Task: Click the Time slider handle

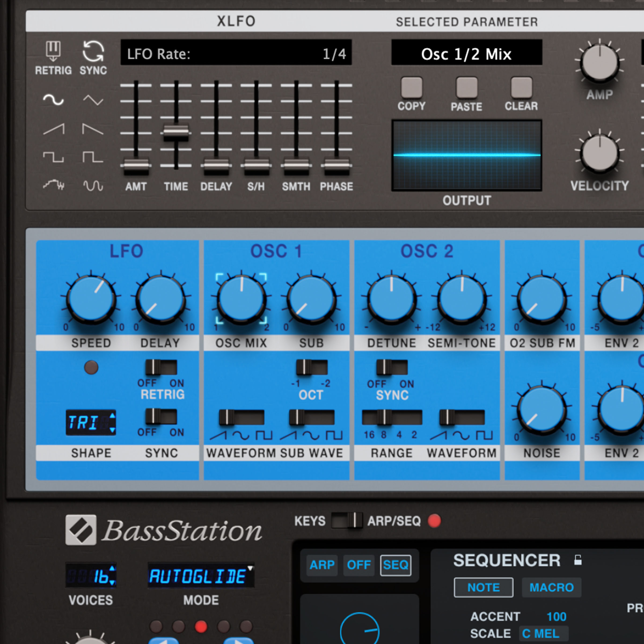Action: coord(176,133)
